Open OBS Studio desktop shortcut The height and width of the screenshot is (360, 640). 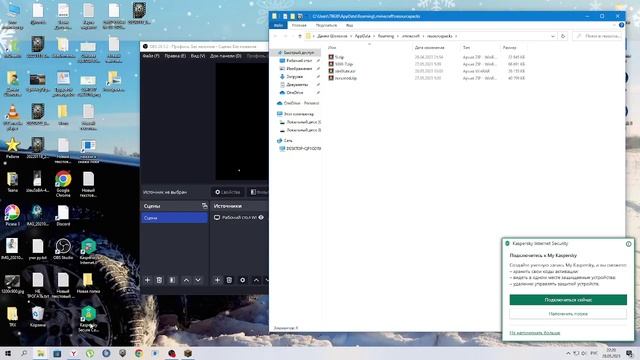[x=63, y=249]
